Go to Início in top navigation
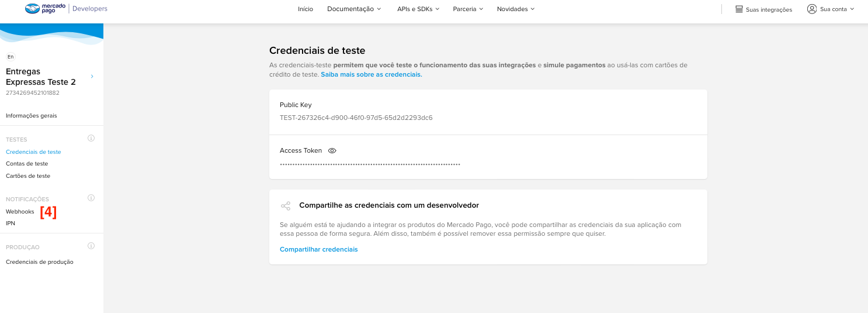868x313 pixels. [305, 9]
